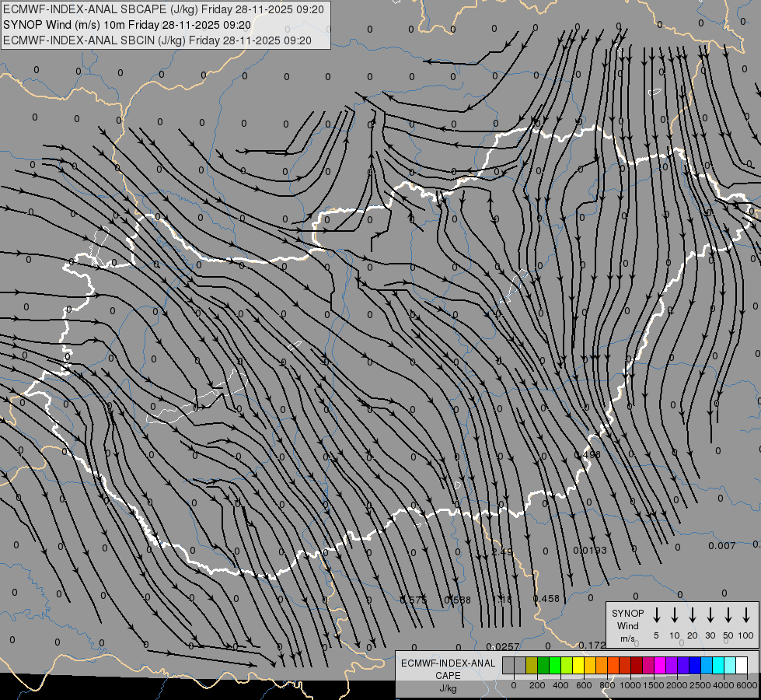Click the 0.0193 CAPE value on map

coord(590,551)
